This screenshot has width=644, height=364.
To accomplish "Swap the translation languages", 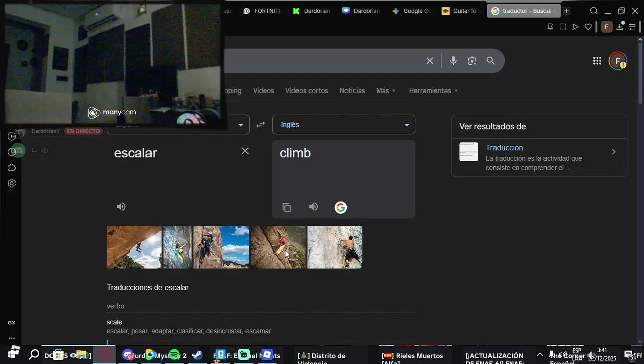I will (261, 124).
